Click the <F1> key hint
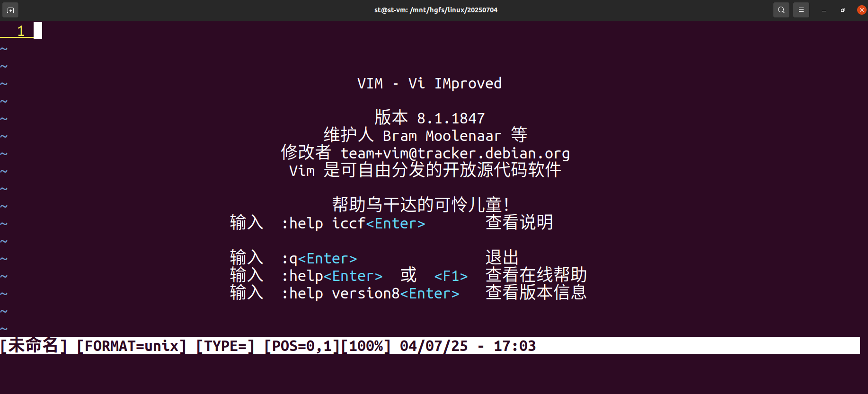Image resolution: width=868 pixels, height=394 pixels. click(x=451, y=276)
